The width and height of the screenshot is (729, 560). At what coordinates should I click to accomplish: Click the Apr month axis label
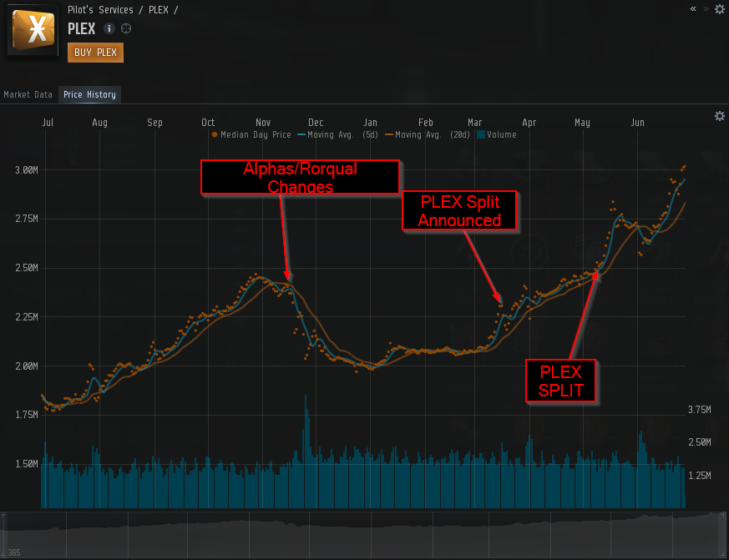[x=529, y=123]
